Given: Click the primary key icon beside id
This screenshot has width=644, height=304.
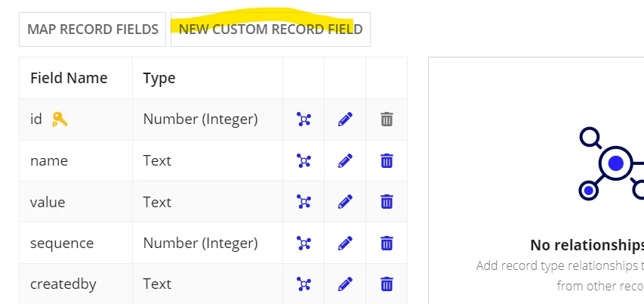Looking at the screenshot, I should tap(60, 119).
